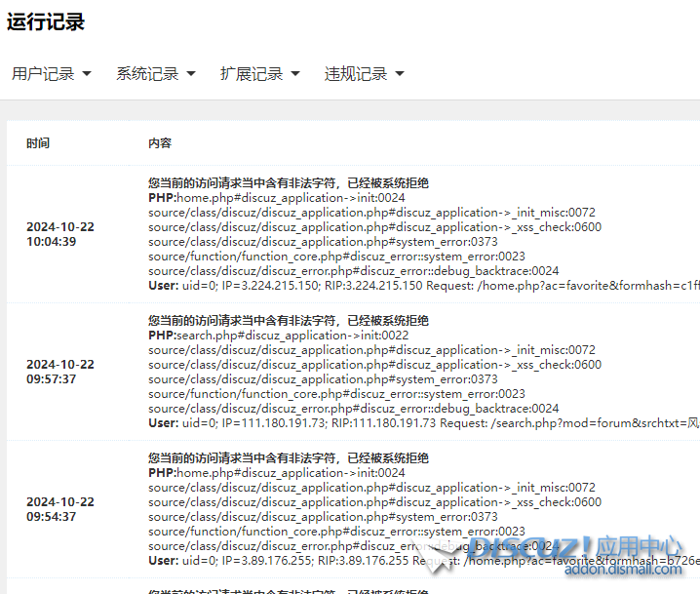Viewport: 700px width, 594px height.
Task: Open the 扩展记录 dropdown menu
Action: tap(259, 74)
